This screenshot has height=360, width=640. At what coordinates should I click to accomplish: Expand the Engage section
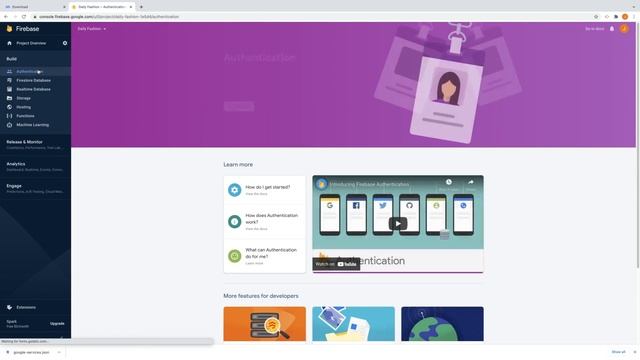pos(36,188)
